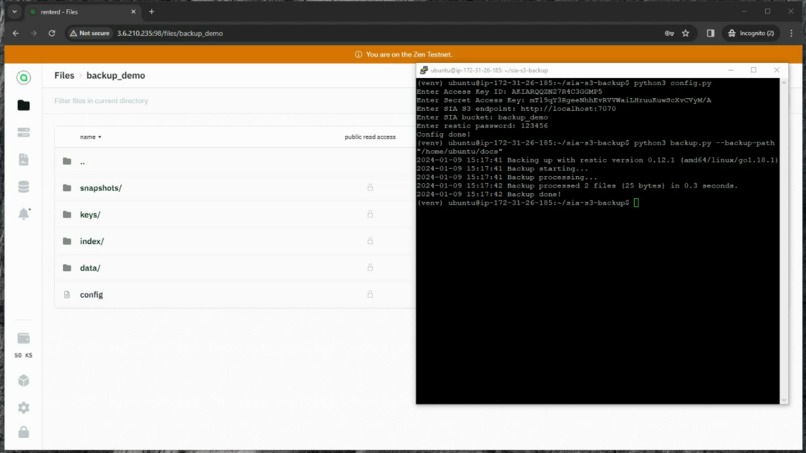
Task: Click the file icon of config row
Action: (67, 295)
